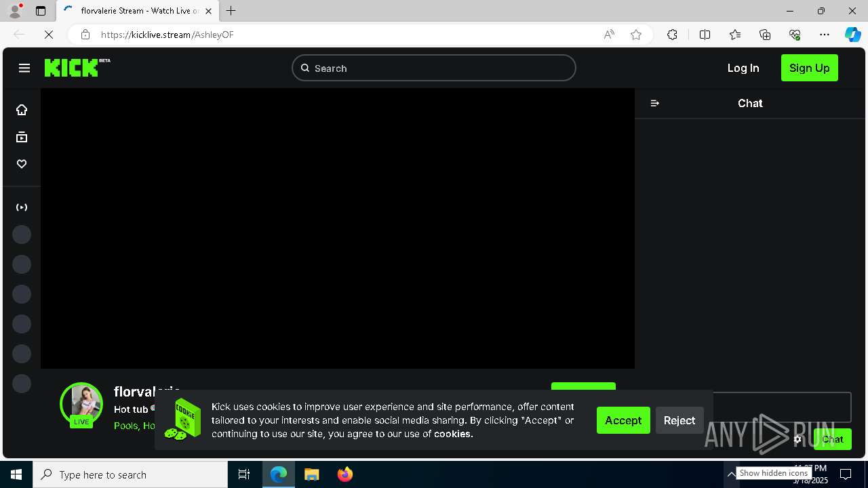Click the green Sign Up button
868x488 pixels.
pos(810,68)
